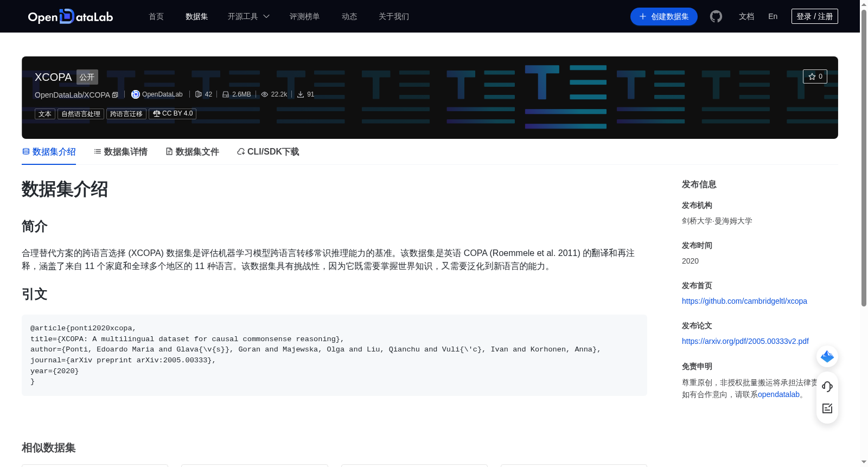868x467 pixels.
Task: Star the XCOPA dataset
Action: [x=815, y=76]
